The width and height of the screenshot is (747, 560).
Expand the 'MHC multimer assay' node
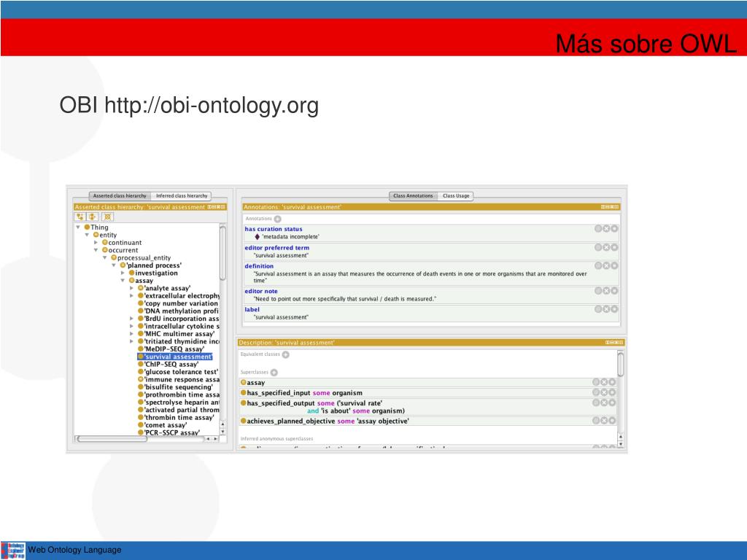click(x=132, y=334)
